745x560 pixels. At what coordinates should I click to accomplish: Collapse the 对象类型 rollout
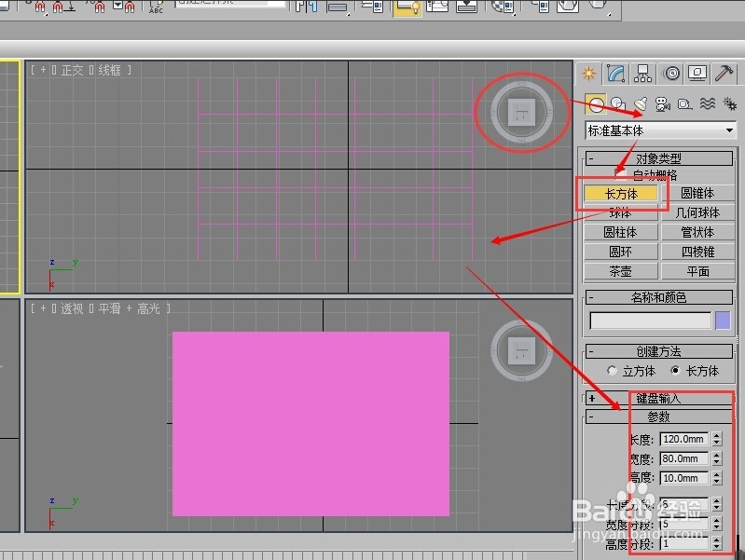coord(658,158)
